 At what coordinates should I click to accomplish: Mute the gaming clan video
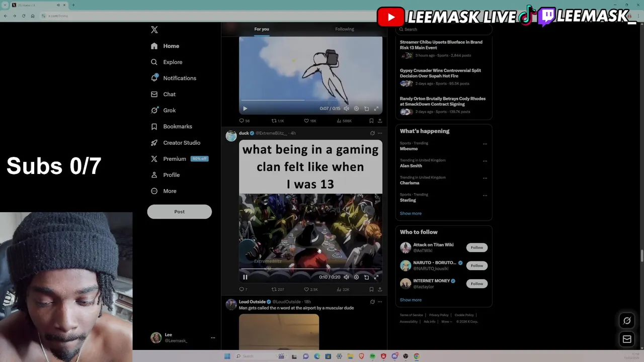coord(346,277)
